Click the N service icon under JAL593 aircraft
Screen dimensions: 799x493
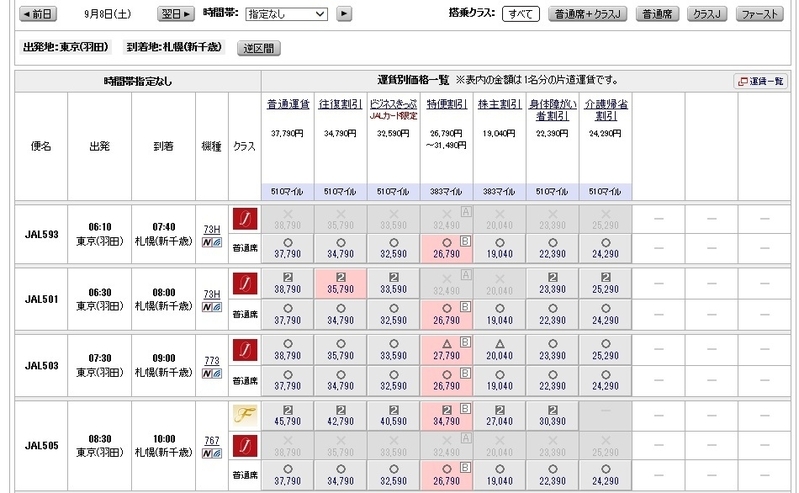pos(207,243)
